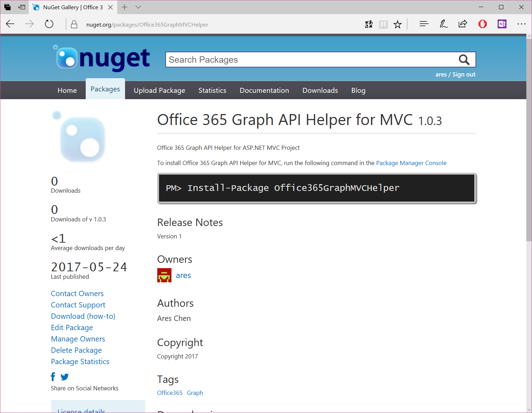Open the Edit Package link
The image size is (532, 413).
tap(72, 328)
